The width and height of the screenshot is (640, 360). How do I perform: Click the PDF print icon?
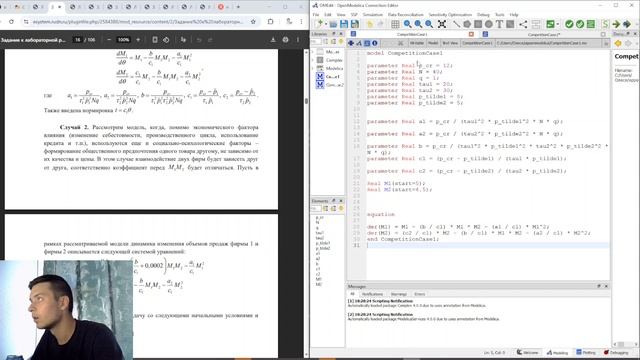(285, 40)
